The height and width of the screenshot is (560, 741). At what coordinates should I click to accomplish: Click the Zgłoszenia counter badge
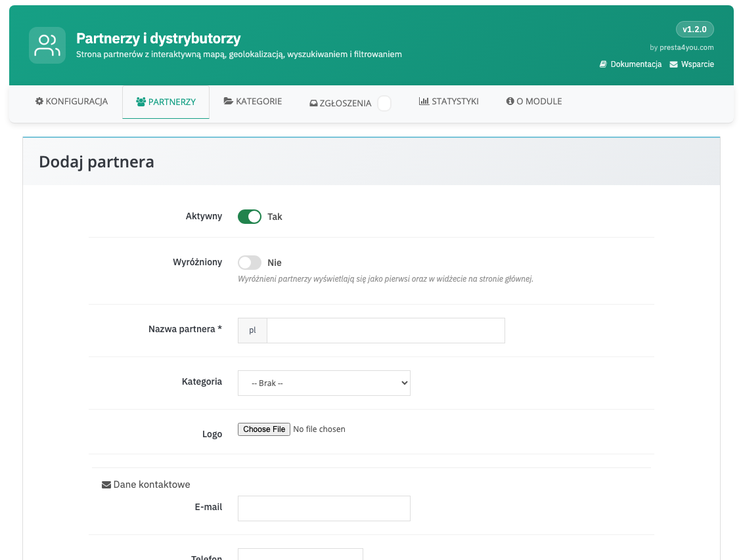pos(384,103)
